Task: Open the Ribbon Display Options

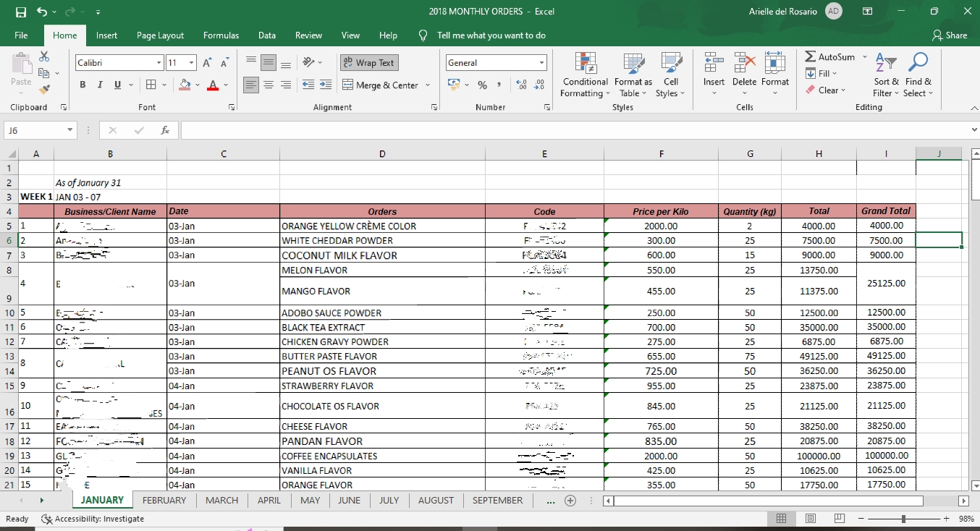Action: coord(867,12)
